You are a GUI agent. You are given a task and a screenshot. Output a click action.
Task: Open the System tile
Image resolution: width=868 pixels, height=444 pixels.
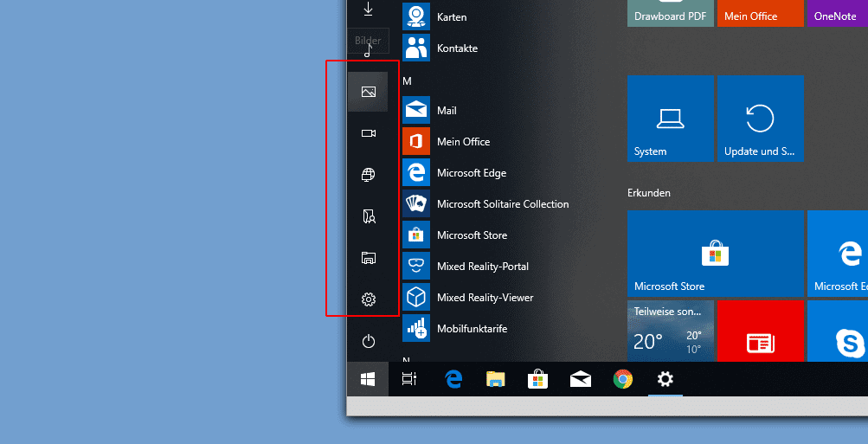click(671, 119)
